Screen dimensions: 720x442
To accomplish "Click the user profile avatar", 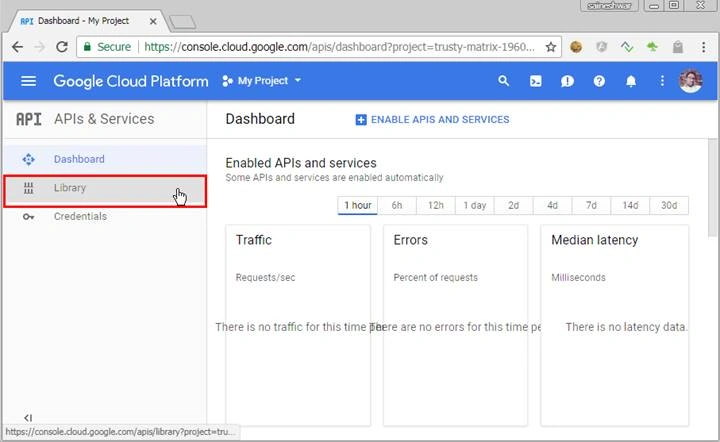I will (691, 81).
